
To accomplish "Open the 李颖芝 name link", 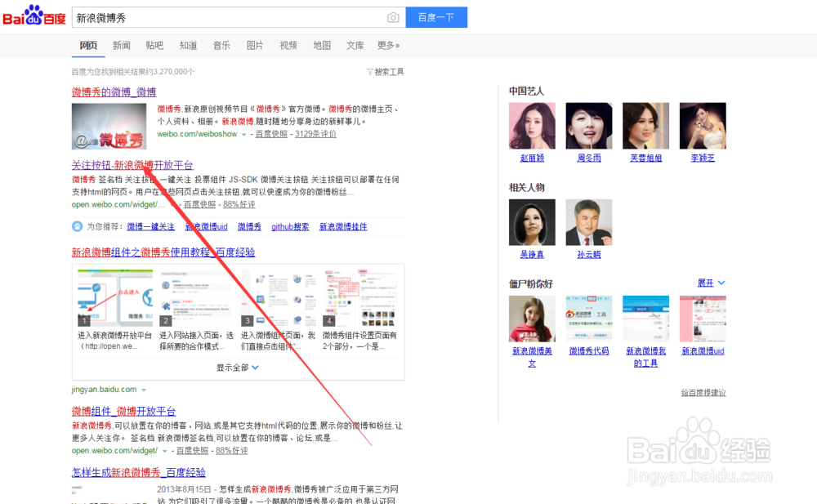I will (x=703, y=158).
